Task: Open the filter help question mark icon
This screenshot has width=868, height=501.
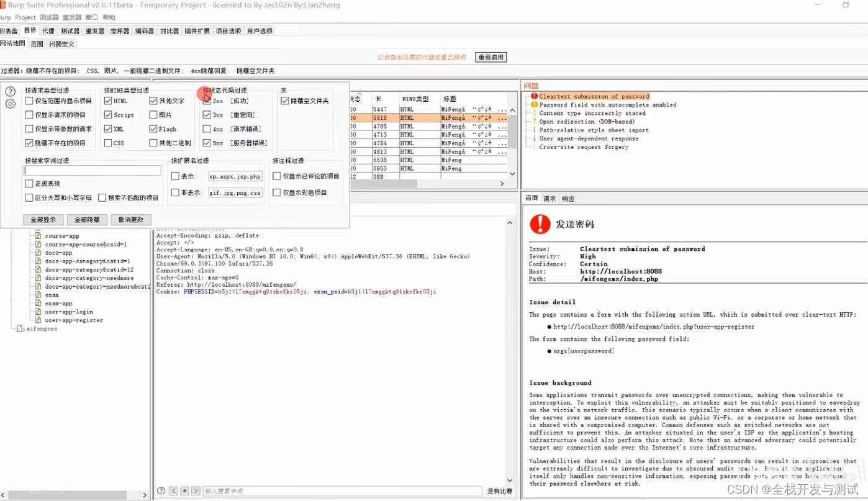Action: pos(10,91)
